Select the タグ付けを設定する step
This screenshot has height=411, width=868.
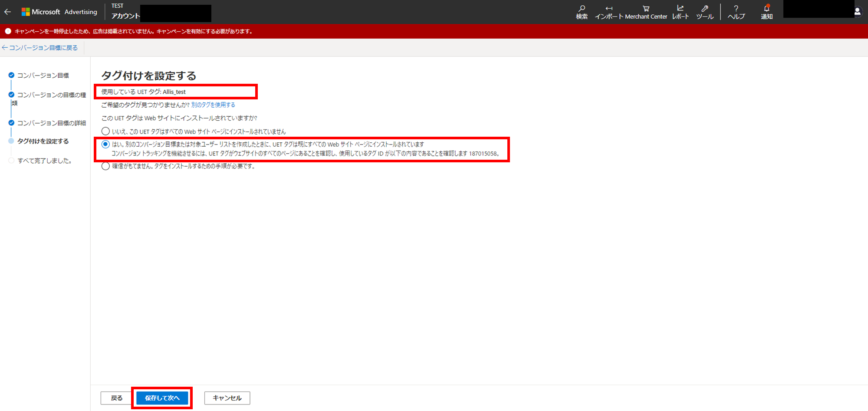coord(39,141)
